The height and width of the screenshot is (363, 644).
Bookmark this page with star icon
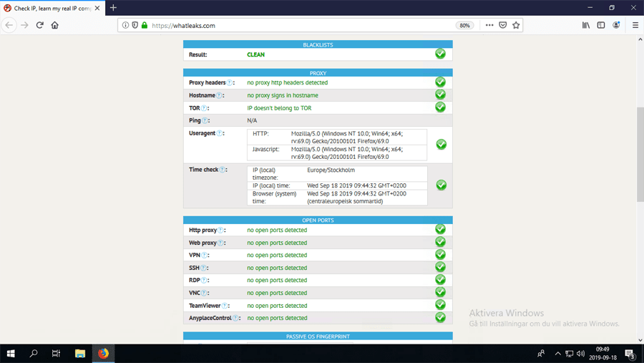point(516,25)
